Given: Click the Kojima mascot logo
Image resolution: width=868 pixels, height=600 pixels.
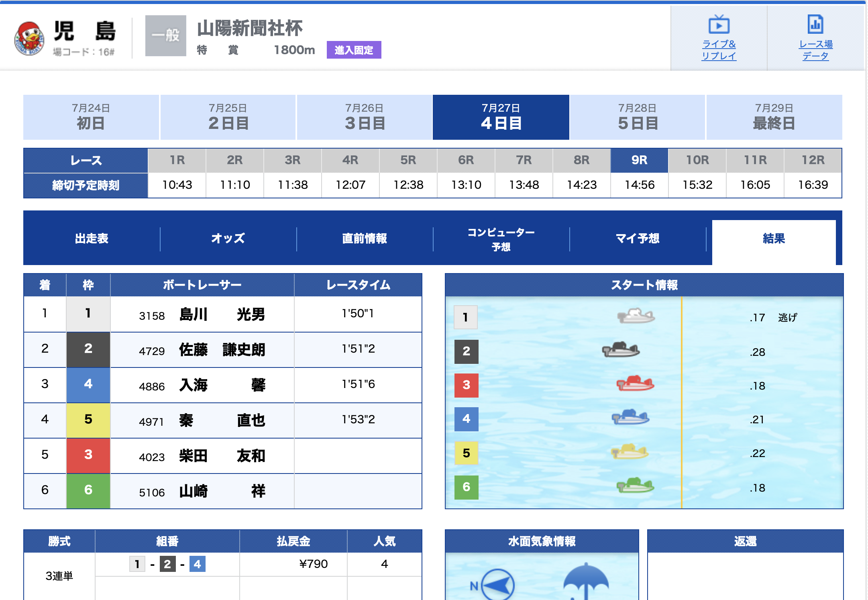Looking at the screenshot, I should tap(29, 39).
